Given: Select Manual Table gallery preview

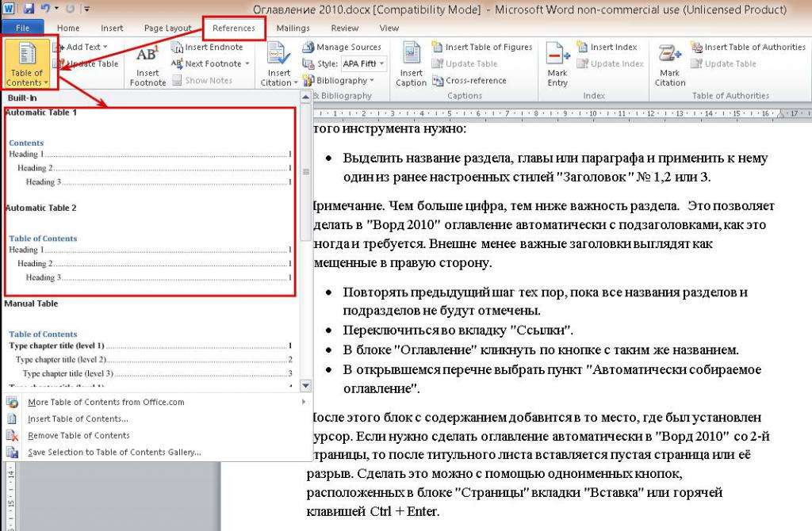Looking at the screenshot, I should [150, 343].
